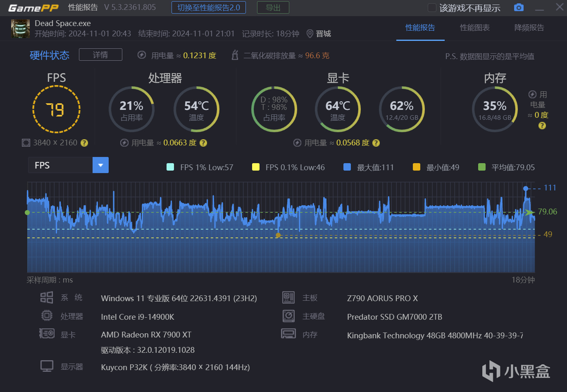The height and width of the screenshot is (392, 567).
Task: Minimize the GamePP window
Action: pyautogui.click(x=540, y=8)
